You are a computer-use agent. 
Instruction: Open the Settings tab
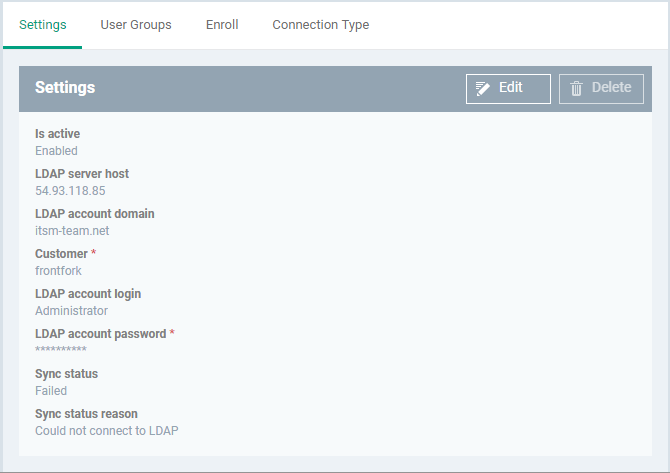(x=43, y=25)
